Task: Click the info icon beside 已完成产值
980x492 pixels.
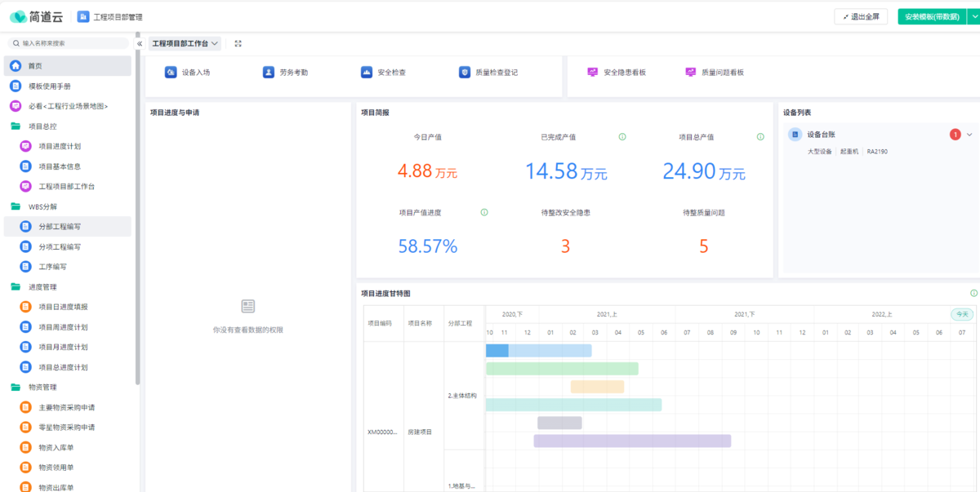Action: pos(622,137)
